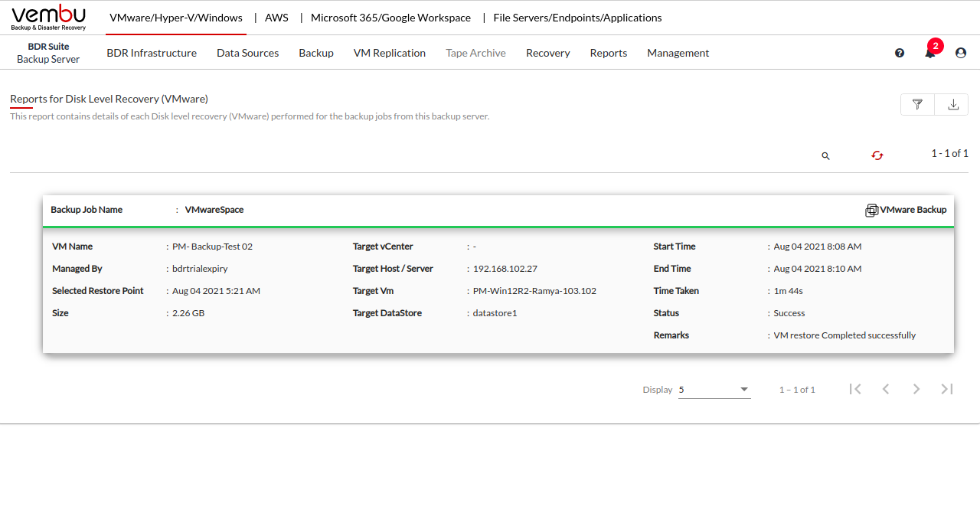Click target VM PM-Win12R2-Ramya-103.102

tap(534, 291)
